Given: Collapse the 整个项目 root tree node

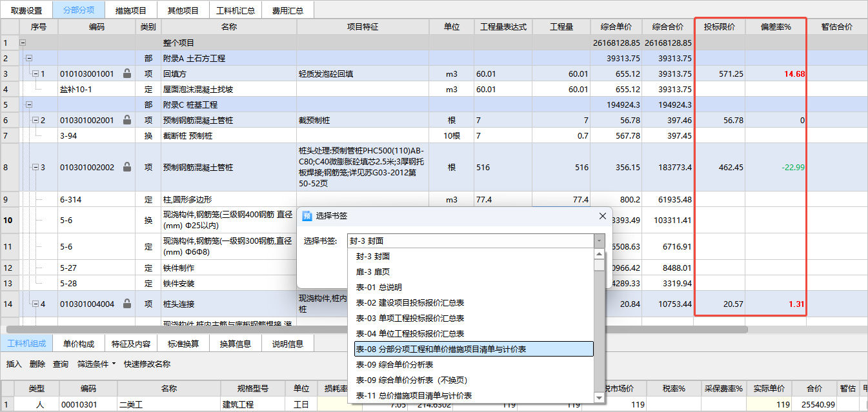Looking at the screenshot, I should (23, 43).
